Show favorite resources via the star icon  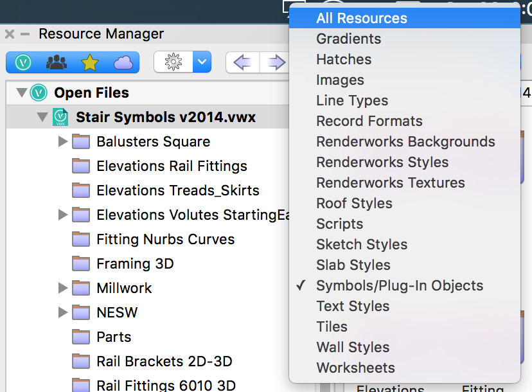[89, 62]
